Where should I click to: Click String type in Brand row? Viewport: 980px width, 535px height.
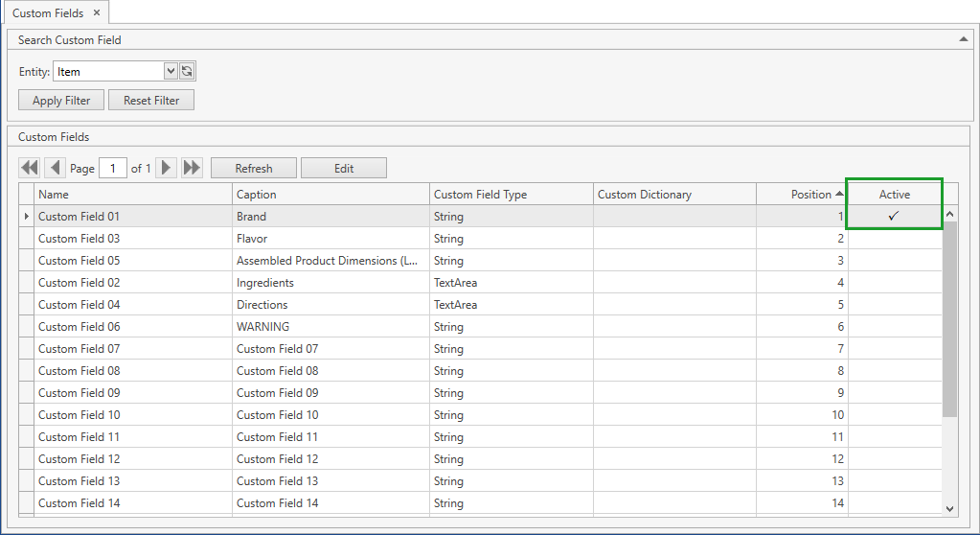512,216
